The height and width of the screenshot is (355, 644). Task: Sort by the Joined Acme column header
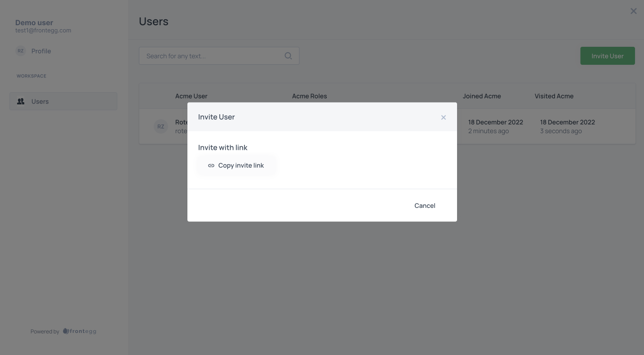[482, 96]
